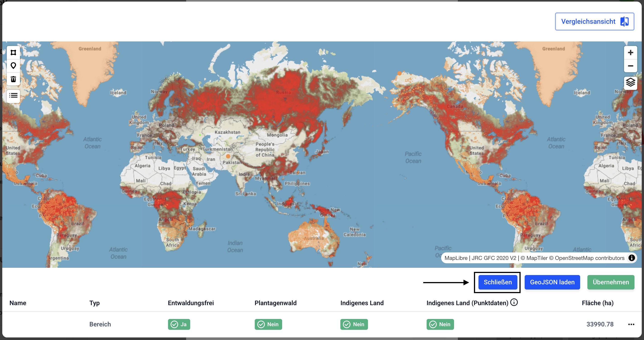Open the feature list icon
This screenshot has height=340, width=644.
pyautogui.click(x=13, y=95)
